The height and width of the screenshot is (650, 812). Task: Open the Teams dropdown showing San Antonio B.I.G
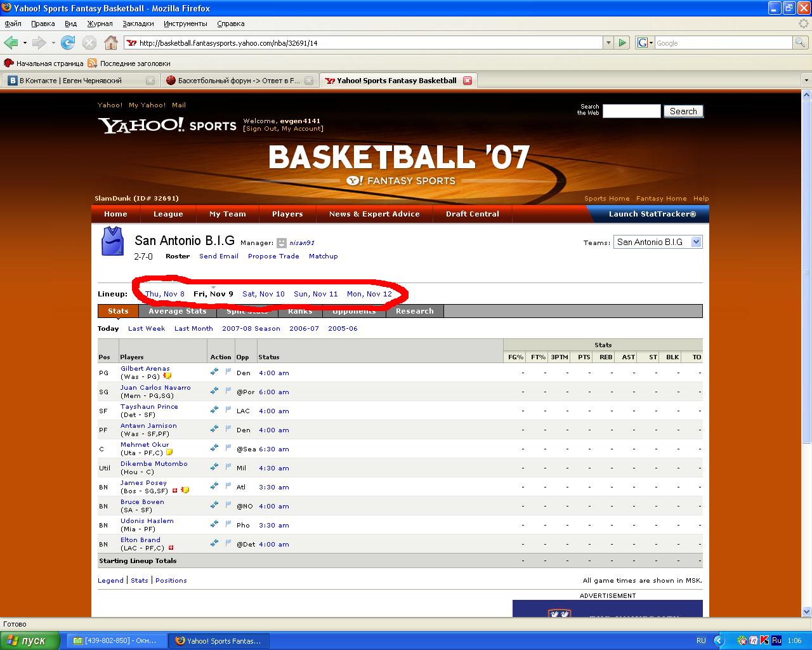[658, 242]
